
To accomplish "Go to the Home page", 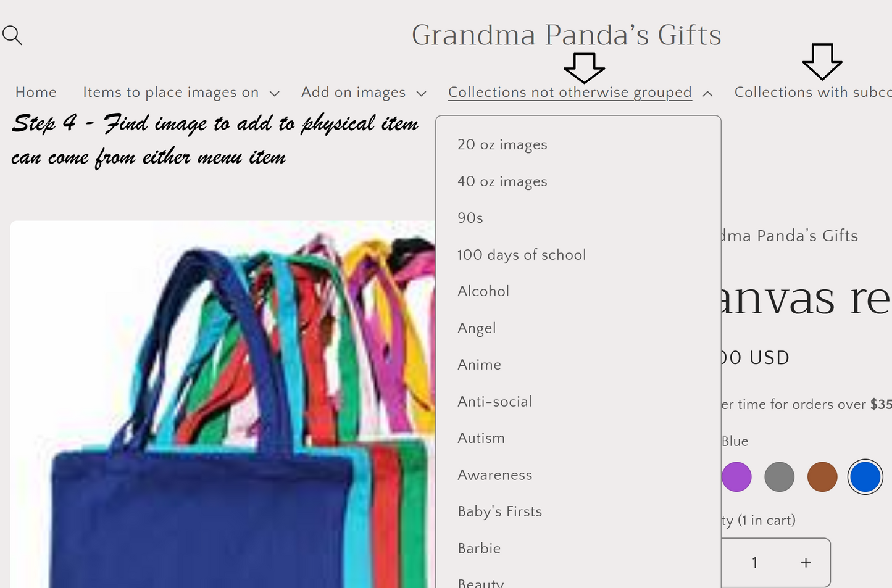I will [36, 93].
